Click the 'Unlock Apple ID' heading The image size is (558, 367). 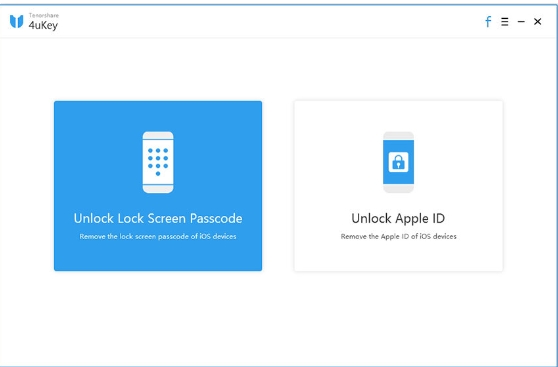[398, 218]
